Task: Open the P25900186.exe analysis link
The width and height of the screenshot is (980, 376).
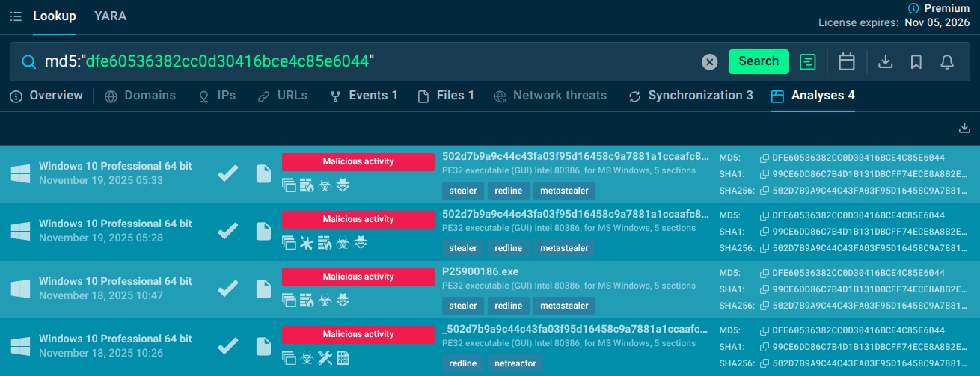Action: tap(480, 271)
